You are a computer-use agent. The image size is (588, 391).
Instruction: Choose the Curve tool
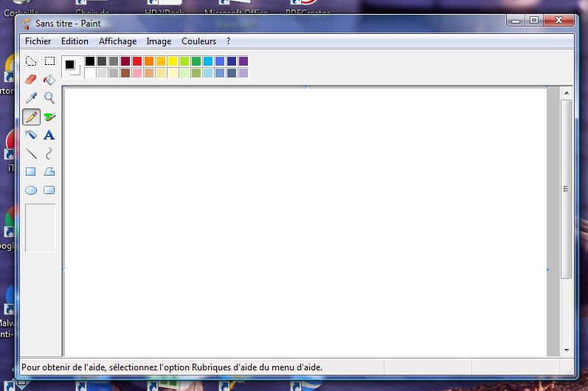coord(49,153)
